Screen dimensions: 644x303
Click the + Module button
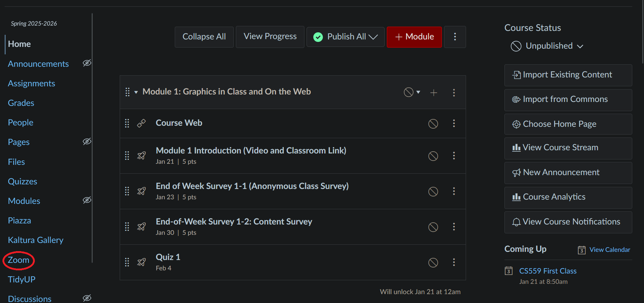pyautogui.click(x=414, y=37)
